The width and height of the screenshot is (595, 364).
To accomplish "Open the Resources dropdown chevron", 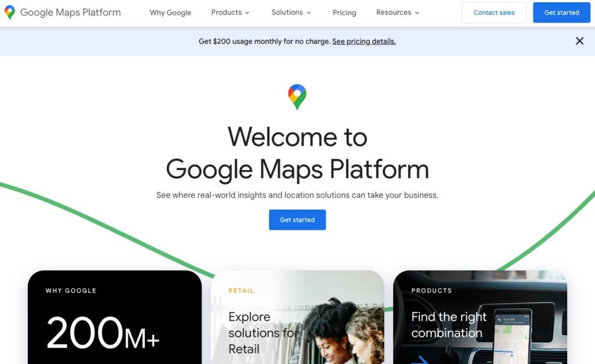I will [417, 13].
